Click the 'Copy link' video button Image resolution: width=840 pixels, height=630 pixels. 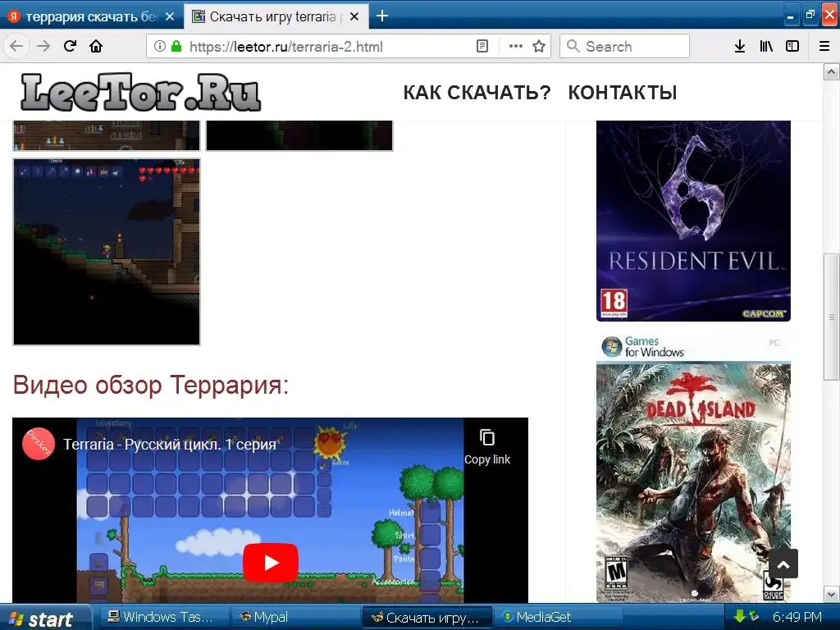(x=487, y=447)
